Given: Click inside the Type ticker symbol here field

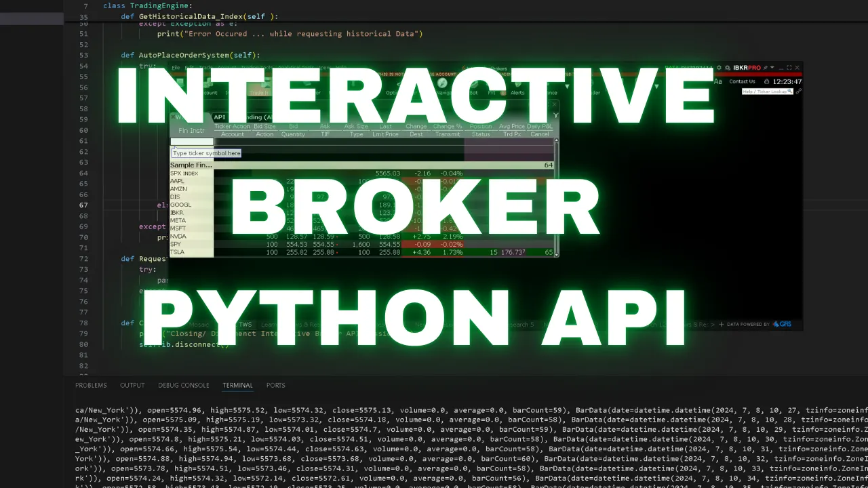Looking at the screenshot, I should pos(205,153).
